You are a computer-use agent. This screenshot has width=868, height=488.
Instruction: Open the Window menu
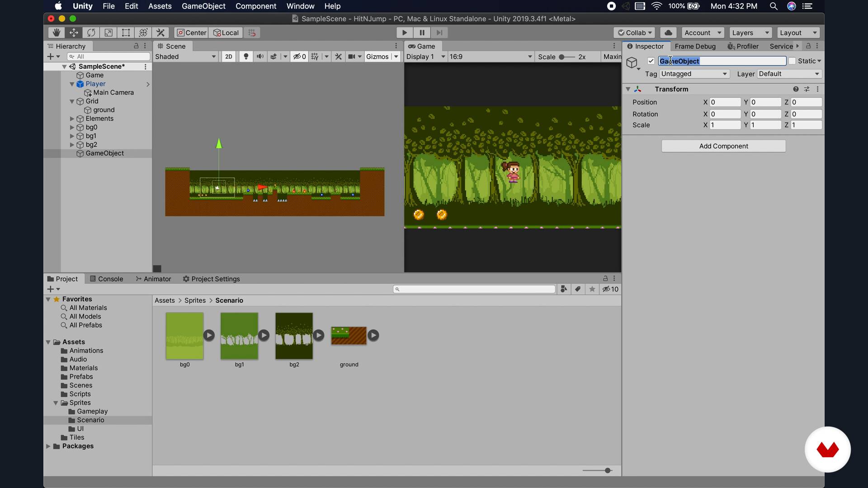[300, 6]
